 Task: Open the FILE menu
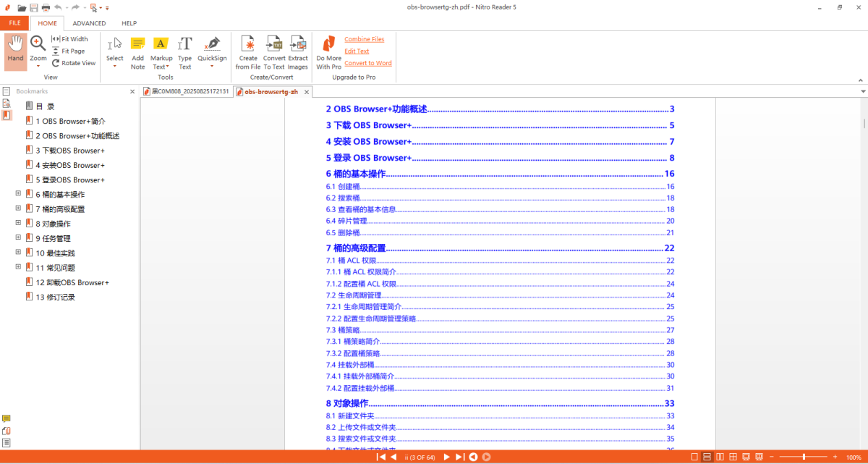pos(14,23)
